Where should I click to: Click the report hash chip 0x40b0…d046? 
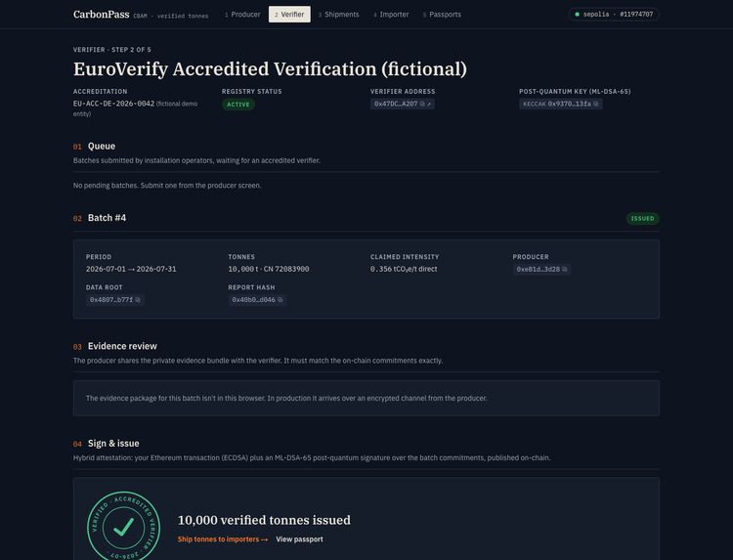[x=257, y=300]
